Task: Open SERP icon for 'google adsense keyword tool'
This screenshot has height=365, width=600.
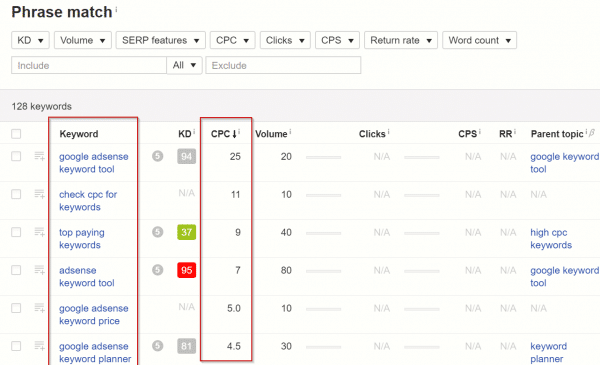Action: (x=158, y=156)
